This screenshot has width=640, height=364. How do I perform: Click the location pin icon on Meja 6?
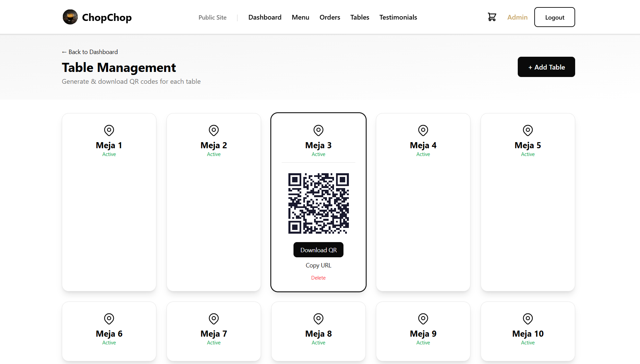(x=109, y=319)
